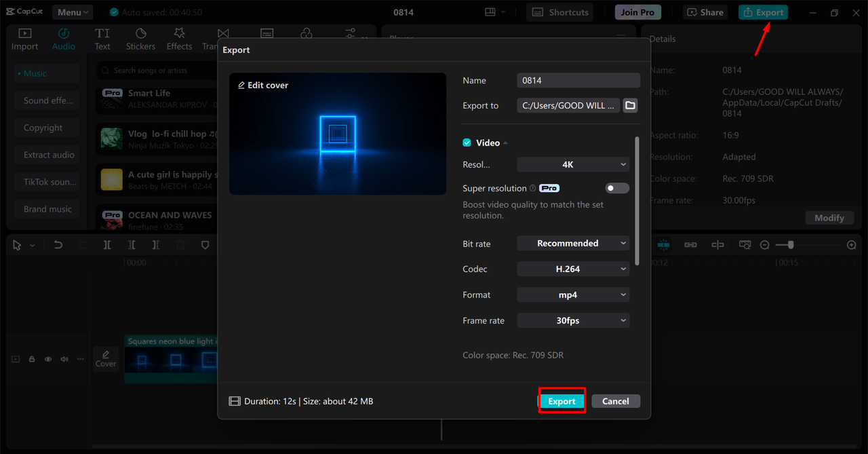Toggle the track lock icon
The height and width of the screenshot is (454, 868).
click(x=32, y=359)
